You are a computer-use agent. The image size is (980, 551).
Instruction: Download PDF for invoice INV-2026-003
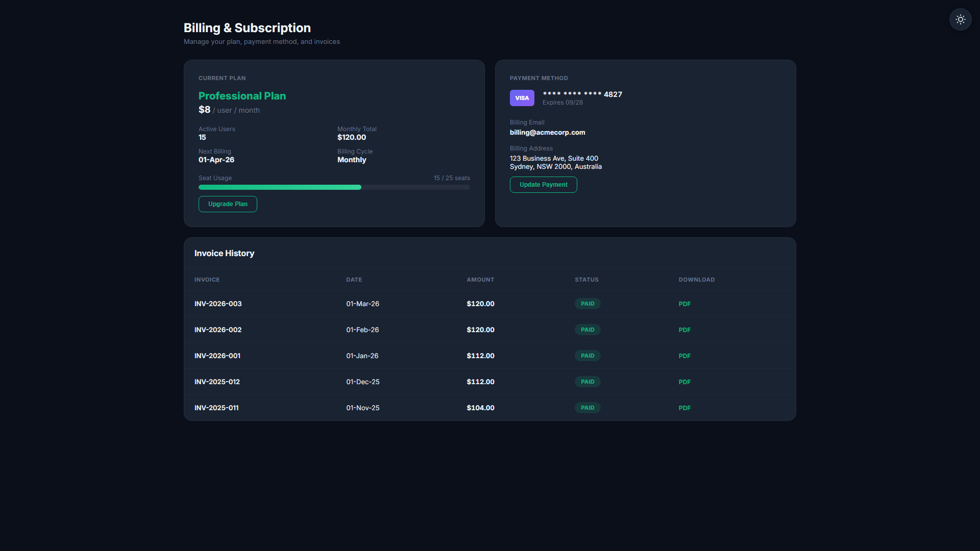tap(684, 304)
